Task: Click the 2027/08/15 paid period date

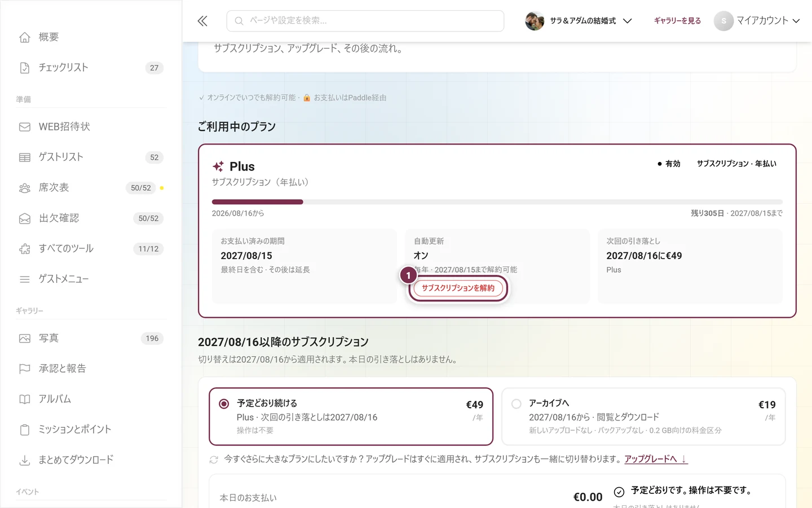Action: 246,256
